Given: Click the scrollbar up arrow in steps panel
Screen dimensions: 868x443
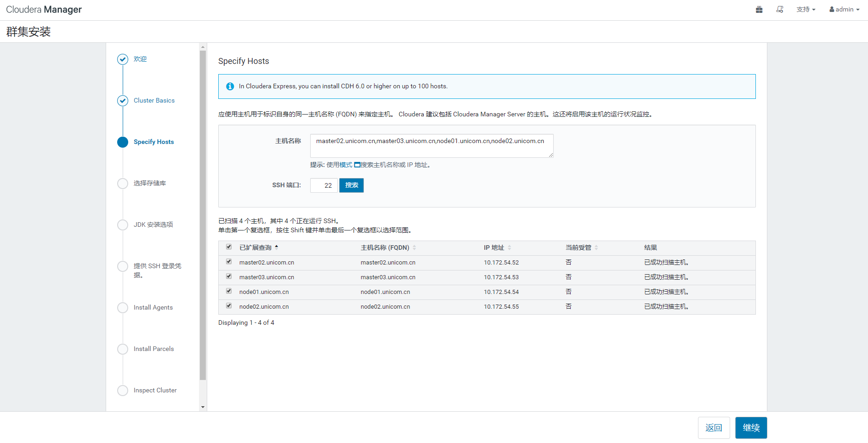Looking at the screenshot, I should click(x=203, y=46).
